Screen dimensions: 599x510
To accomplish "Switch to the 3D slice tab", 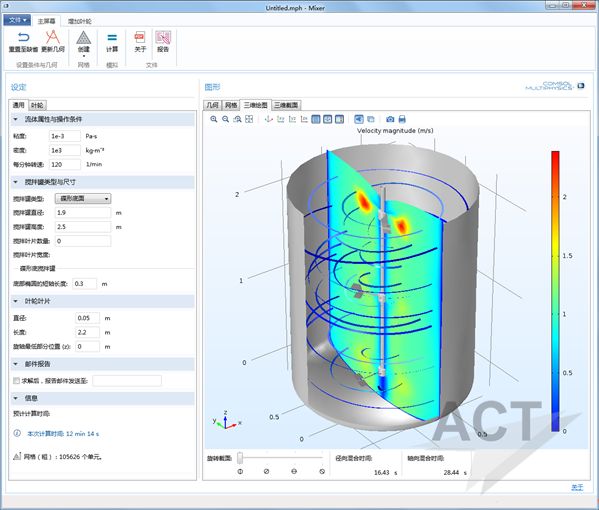I will [x=286, y=105].
